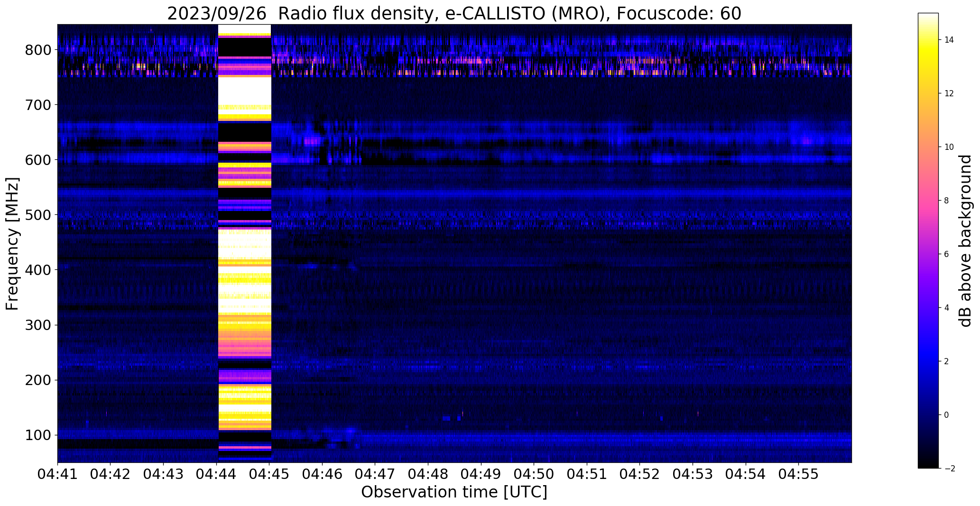Click the 200 frequency tick label
This screenshot has height=506, width=980.
point(38,380)
